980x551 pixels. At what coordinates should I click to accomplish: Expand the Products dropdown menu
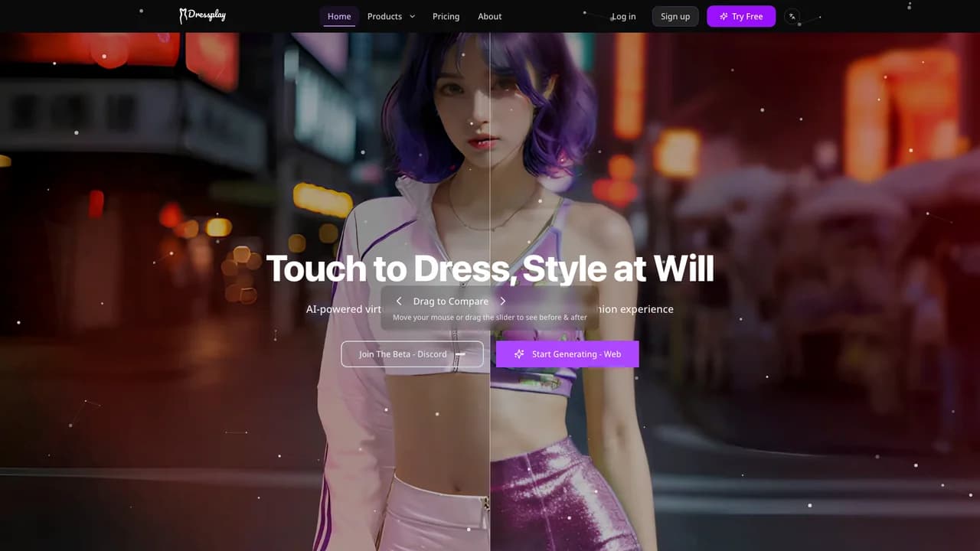point(391,16)
